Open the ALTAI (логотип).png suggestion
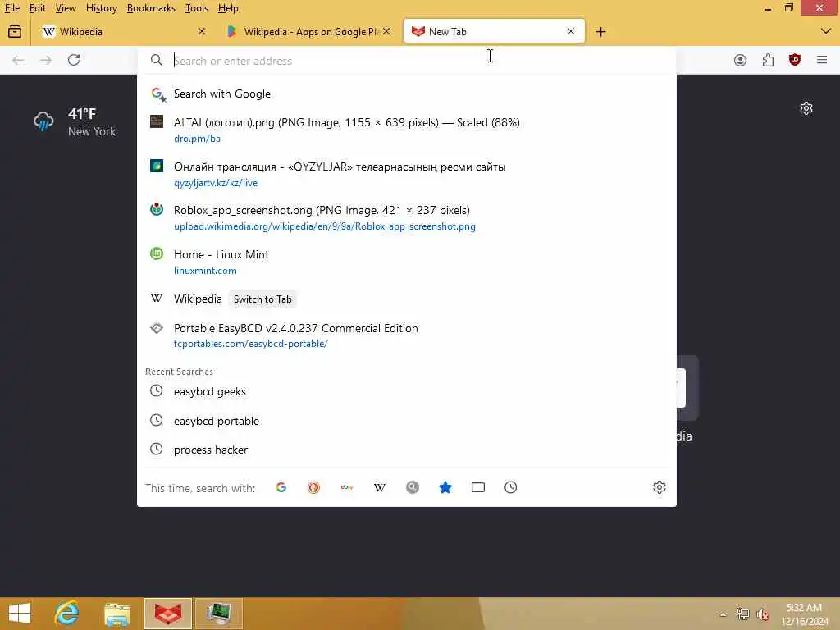The image size is (840, 630). point(406,130)
